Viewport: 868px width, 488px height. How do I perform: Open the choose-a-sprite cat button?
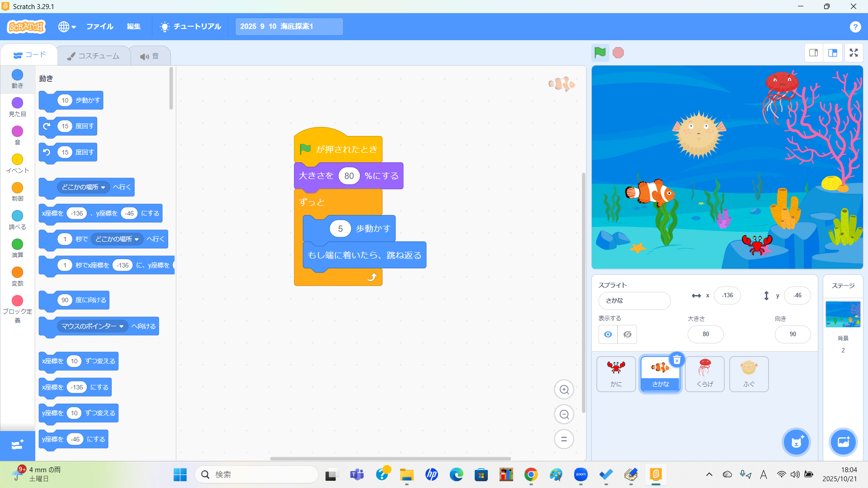[796, 442]
